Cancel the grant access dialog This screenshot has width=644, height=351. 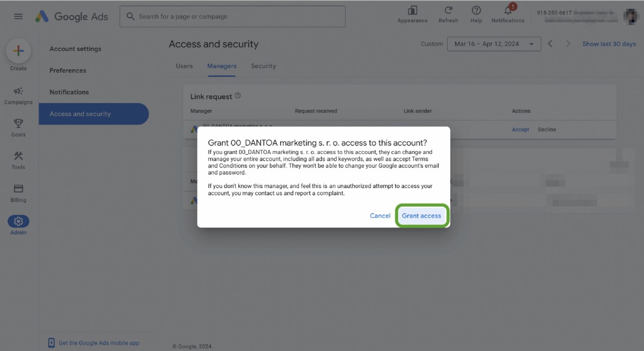(x=380, y=216)
